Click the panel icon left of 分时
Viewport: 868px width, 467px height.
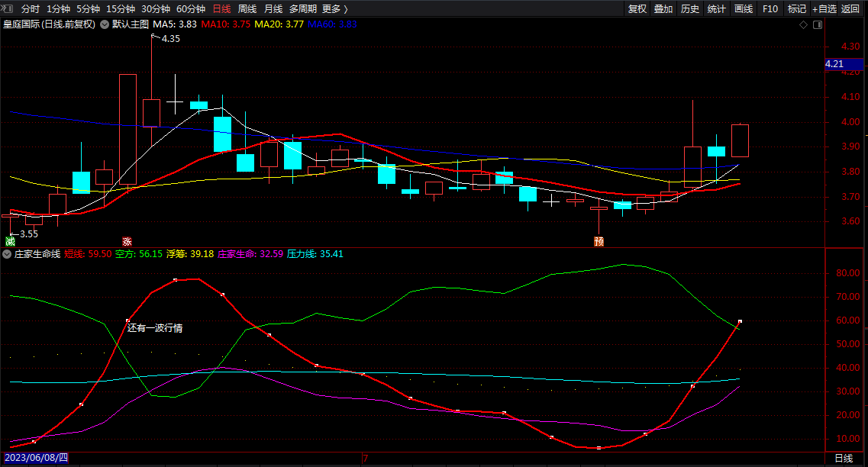[8, 9]
